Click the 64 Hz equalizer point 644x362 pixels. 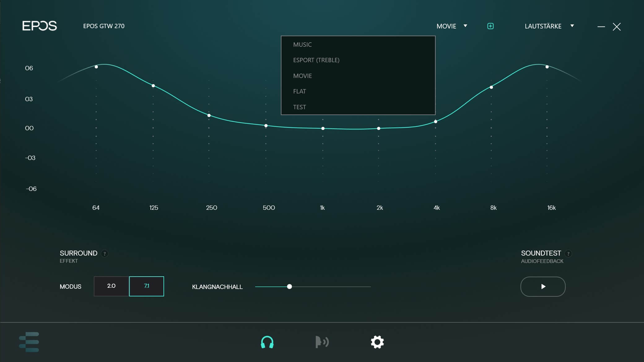tap(96, 67)
